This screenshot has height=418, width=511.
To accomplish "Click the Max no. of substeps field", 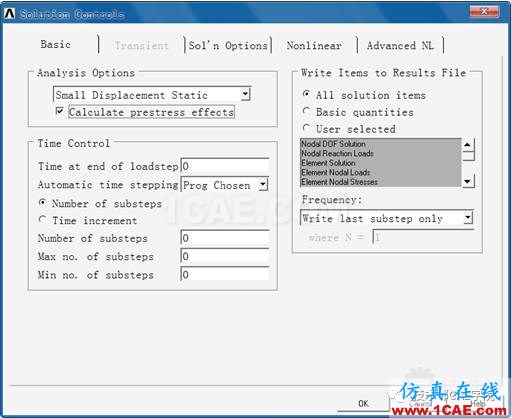I will tap(225, 256).
